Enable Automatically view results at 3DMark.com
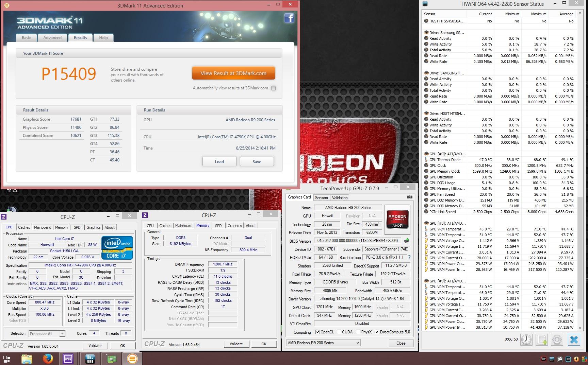 coord(273,88)
